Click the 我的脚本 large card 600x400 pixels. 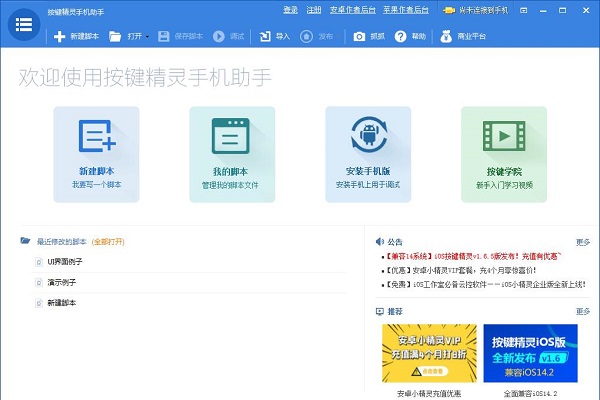[232, 154]
